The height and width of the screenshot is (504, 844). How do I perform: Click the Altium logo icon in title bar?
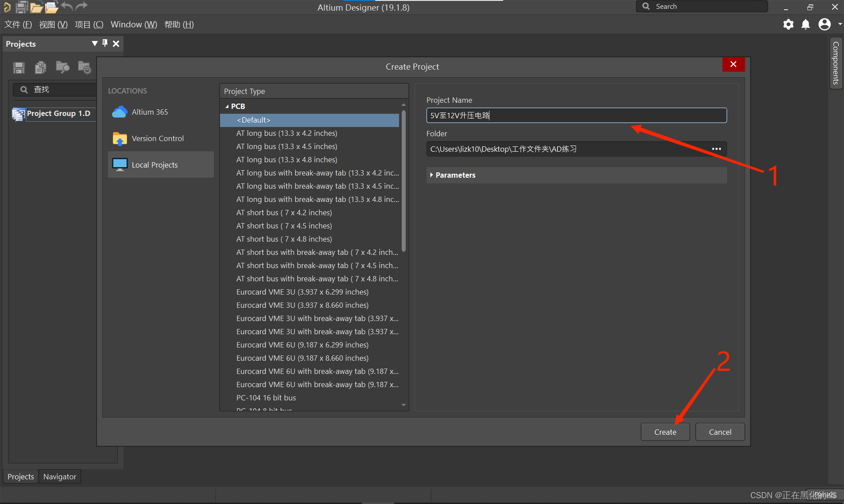[7, 7]
